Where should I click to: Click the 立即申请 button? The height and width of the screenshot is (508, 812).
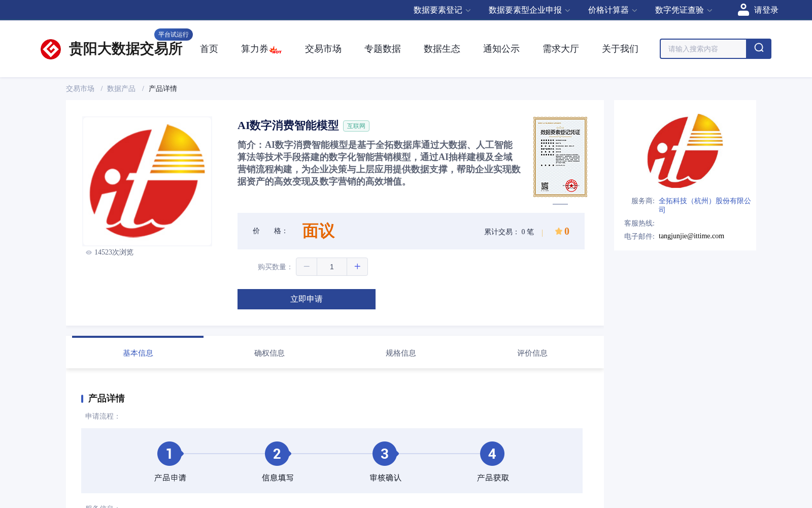click(x=307, y=299)
